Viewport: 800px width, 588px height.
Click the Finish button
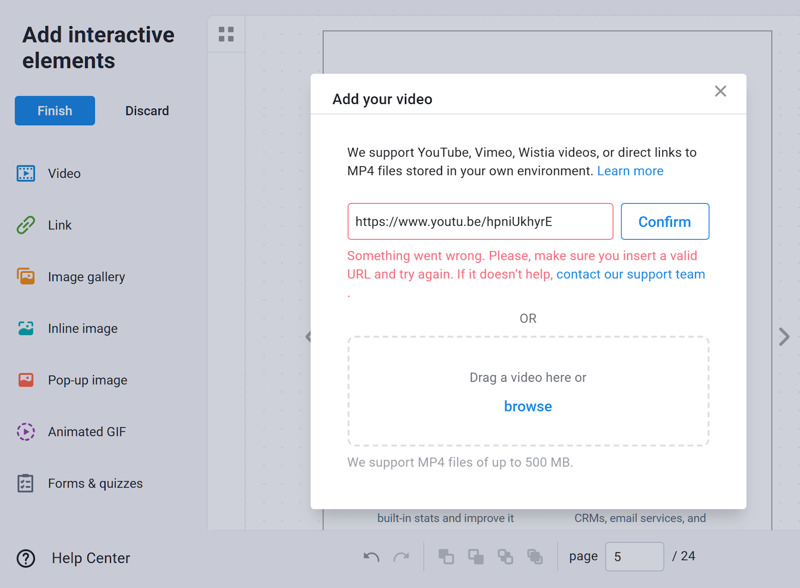point(55,111)
